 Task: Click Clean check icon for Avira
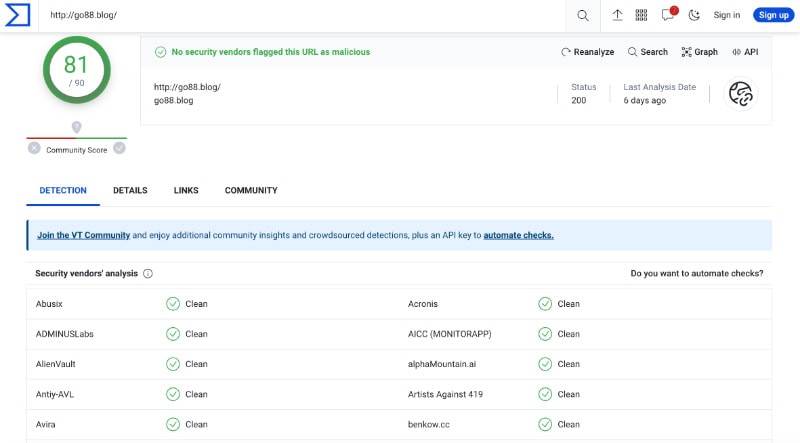pyautogui.click(x=173, y=425)
